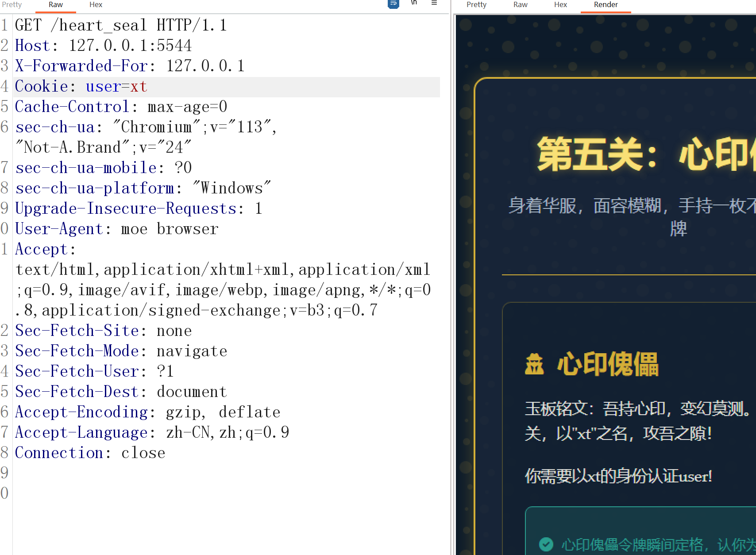Place cursor on GET /heart_seal request line
Viewport: 756px width, 555px height.
coord(121,26)
